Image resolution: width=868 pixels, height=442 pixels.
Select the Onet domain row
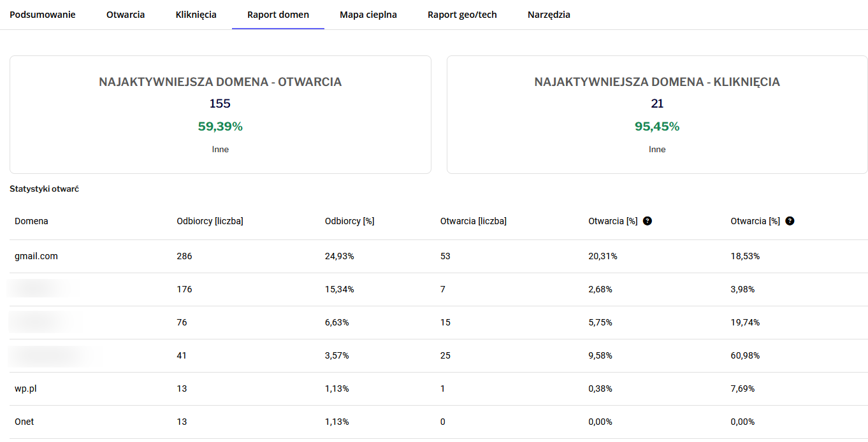(24, 422)
